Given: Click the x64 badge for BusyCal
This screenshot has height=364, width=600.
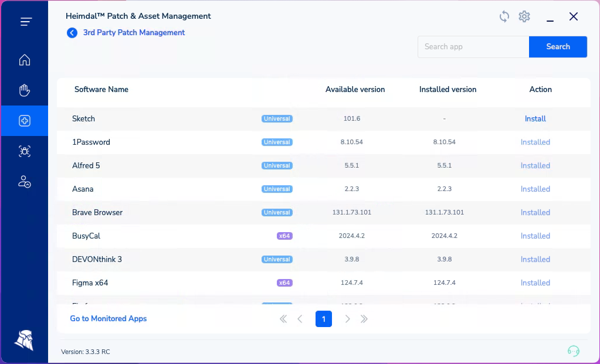Looking at the screenshot, I should click(284, 236).
